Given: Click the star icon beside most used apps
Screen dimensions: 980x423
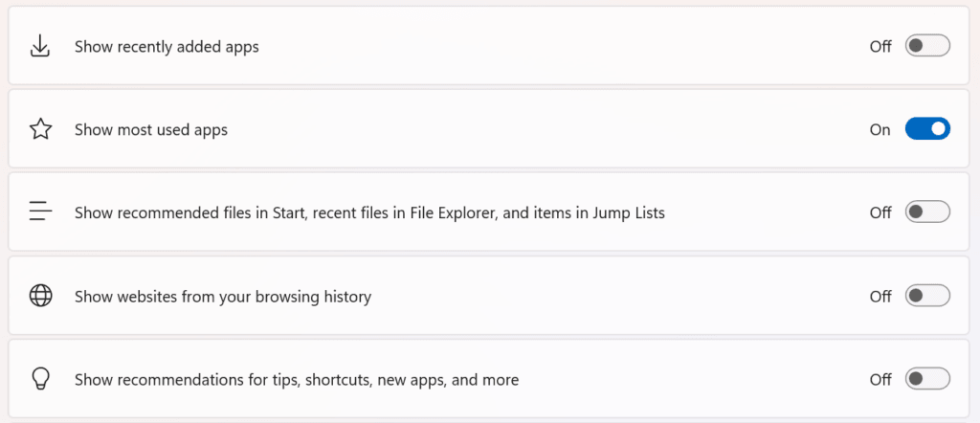Looking at the screenshot, I should click(40, 129).
